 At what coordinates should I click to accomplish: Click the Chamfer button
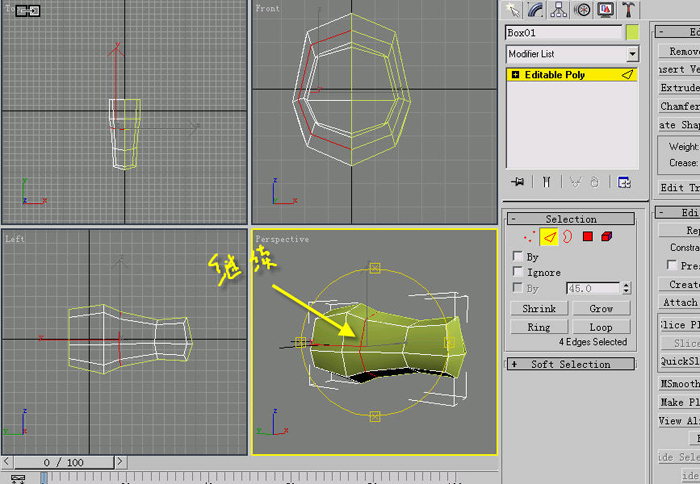click(x=679, y=106)
